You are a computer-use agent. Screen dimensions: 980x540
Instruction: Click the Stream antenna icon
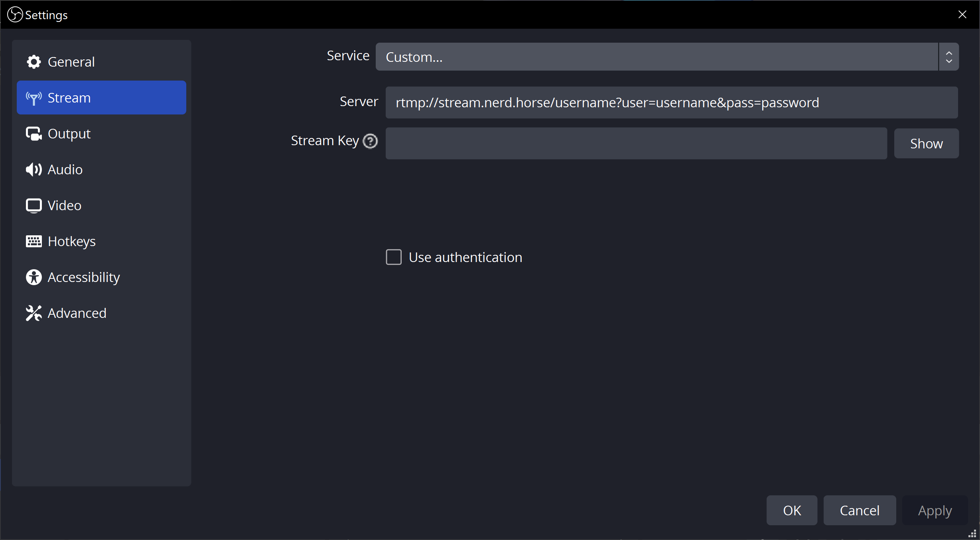coord(34,98)
